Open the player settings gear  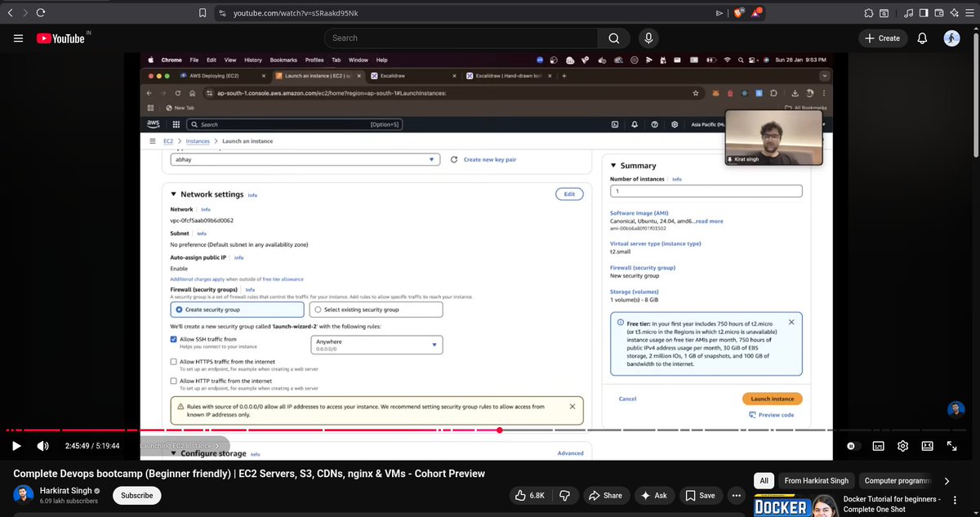tap(902, 446)
